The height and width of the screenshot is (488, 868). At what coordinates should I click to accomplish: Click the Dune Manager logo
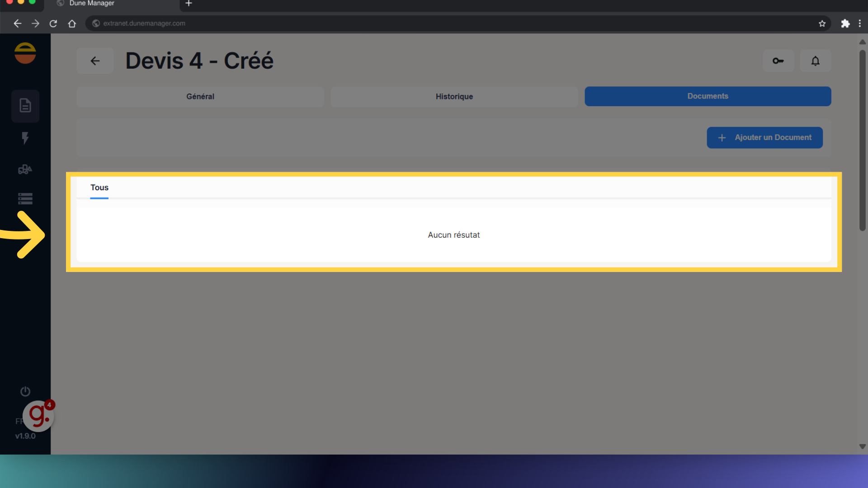tap(25, 53)
